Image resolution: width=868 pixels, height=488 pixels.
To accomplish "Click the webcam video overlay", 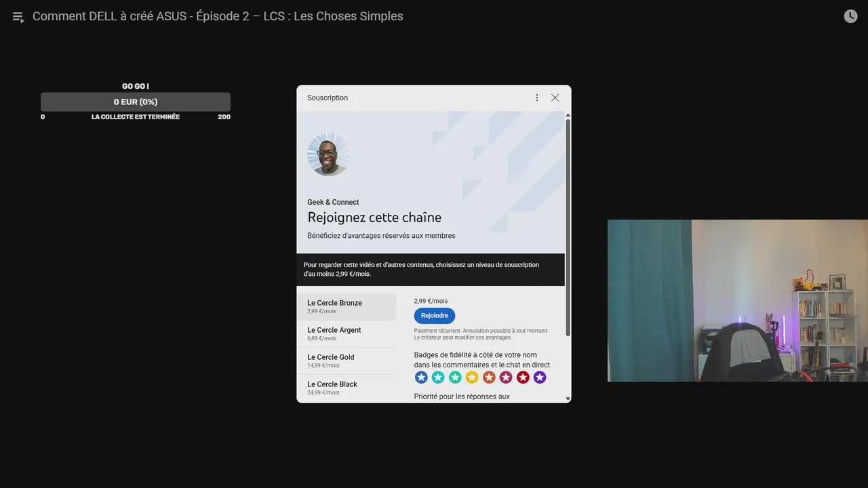I will pyautogui.click(x=738, y=300).
